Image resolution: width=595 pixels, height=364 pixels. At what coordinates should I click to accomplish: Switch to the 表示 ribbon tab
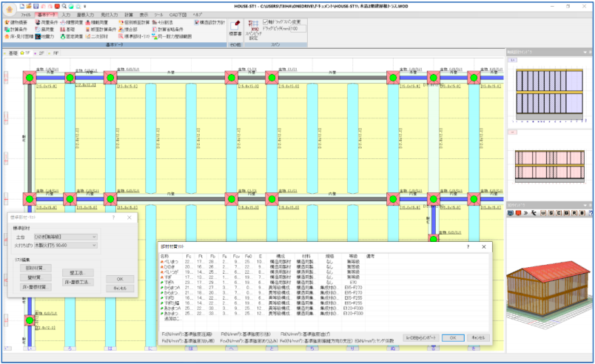point(144,15)
